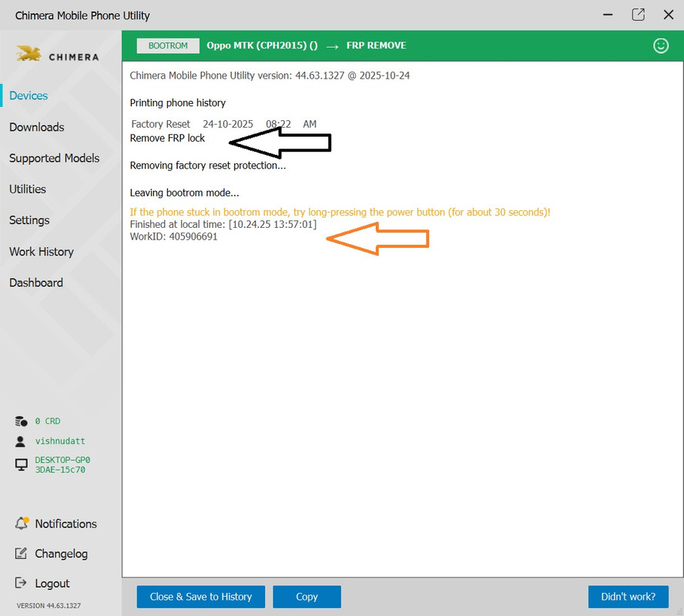Click the FRP REMOVE header label

click(x=377, y=45)
